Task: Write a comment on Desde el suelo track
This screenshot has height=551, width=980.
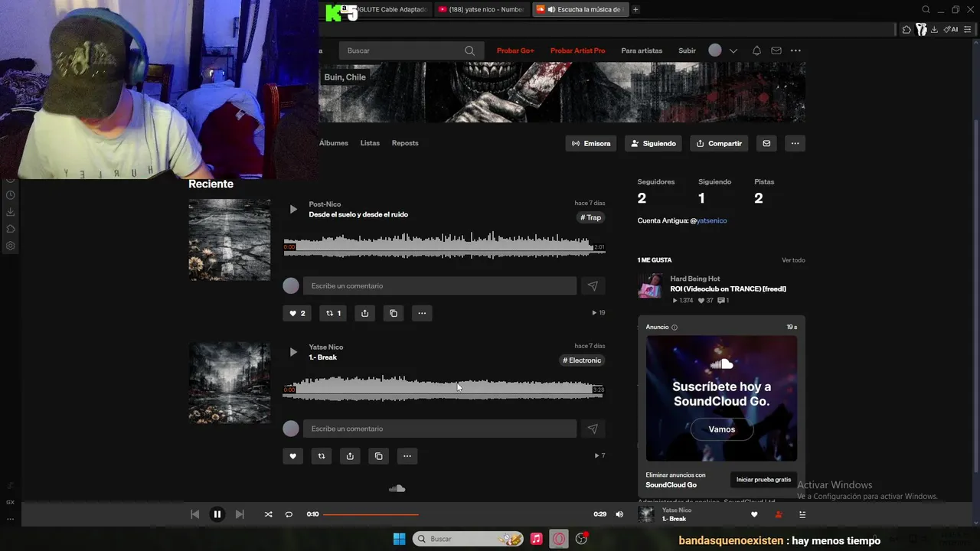Action: 439,285
